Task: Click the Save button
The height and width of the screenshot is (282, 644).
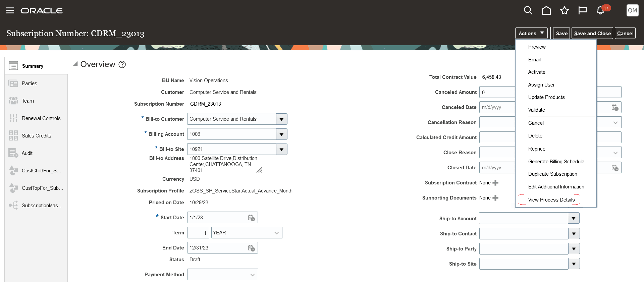Action: (x=561, y=33)
